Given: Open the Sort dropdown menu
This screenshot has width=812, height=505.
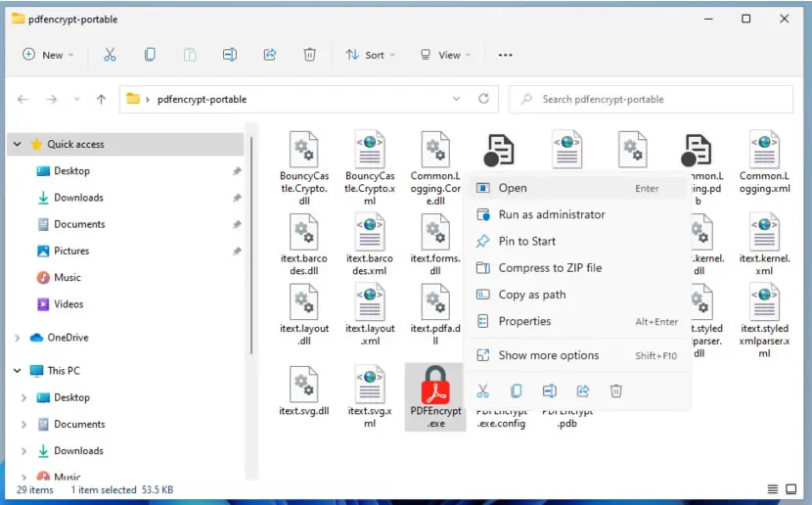Looking at the screenshot, I should [x=370, y=55].
